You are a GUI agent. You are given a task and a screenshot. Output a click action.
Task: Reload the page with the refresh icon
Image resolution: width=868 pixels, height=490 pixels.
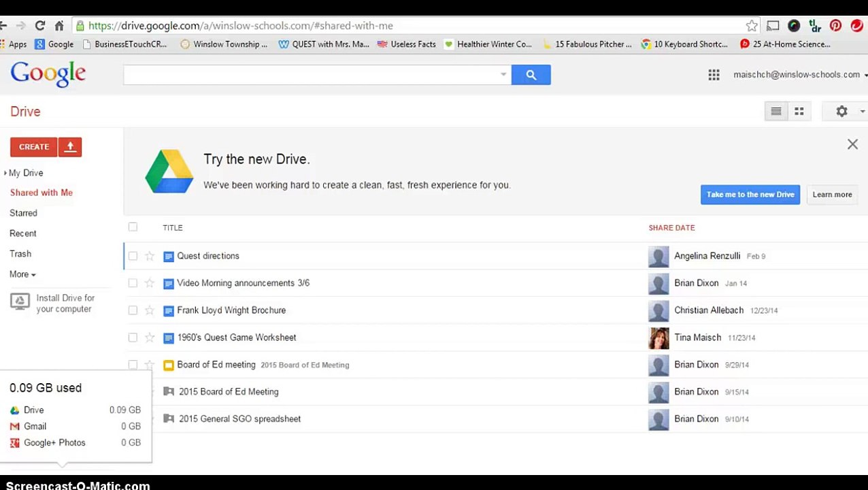tap(40, 26)
